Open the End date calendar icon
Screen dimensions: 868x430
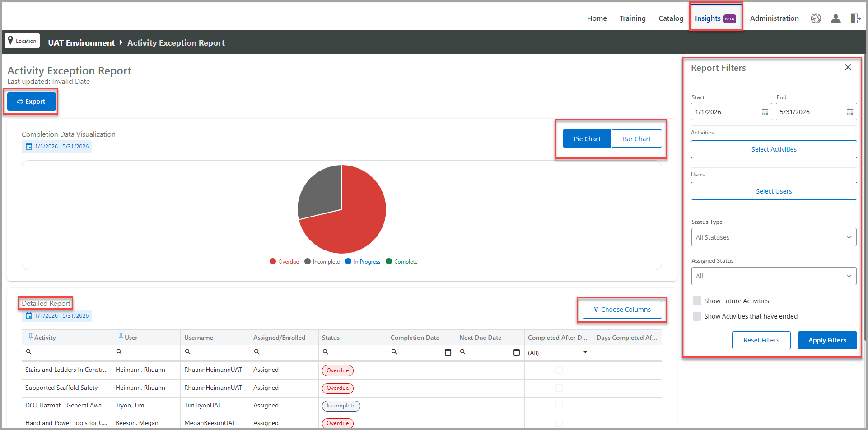point(849,112)
